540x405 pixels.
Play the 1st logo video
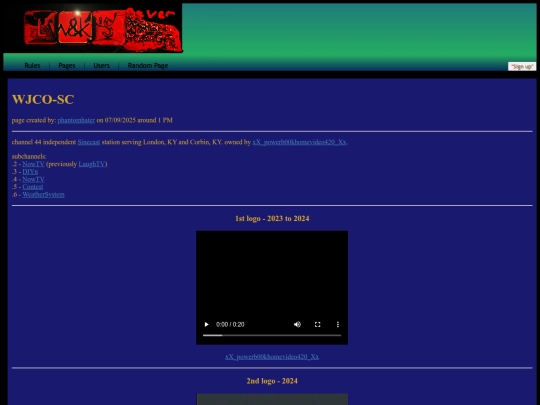point(206,324)
